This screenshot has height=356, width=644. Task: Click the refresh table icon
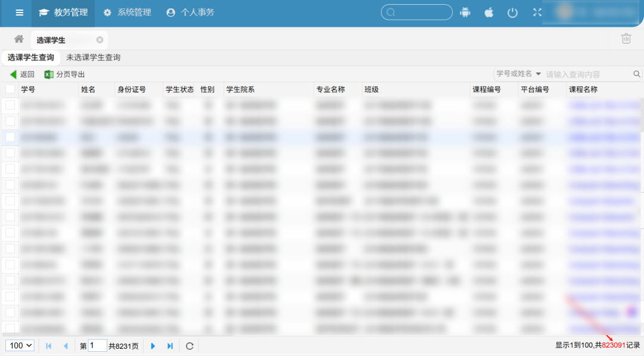pos(190,346)
